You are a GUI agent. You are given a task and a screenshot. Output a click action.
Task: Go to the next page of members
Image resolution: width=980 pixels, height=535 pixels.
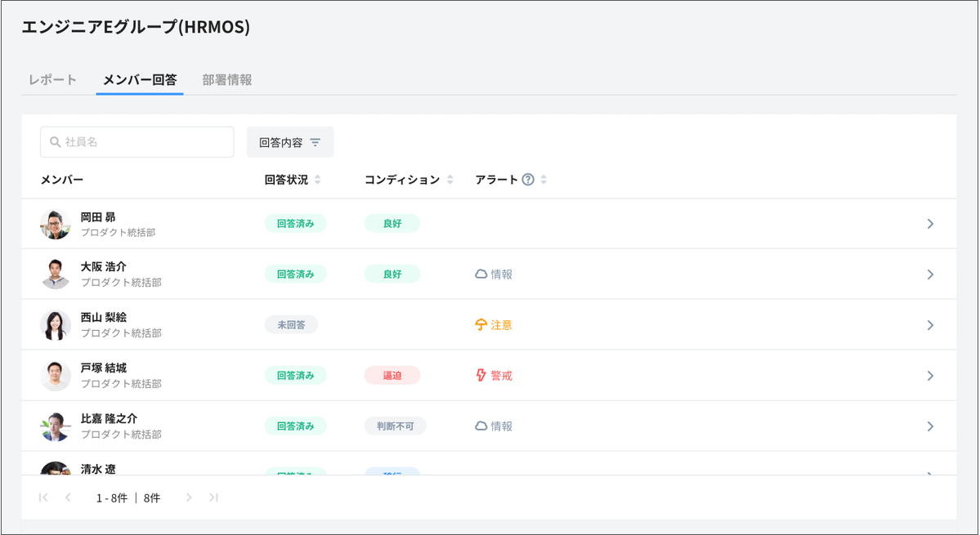[x=189, y=497]
